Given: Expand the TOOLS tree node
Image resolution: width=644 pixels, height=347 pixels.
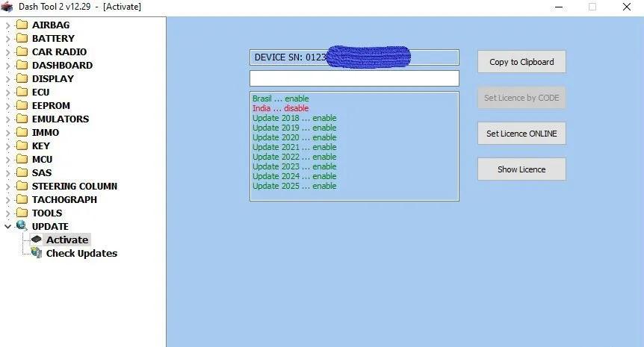Looking at the screenshot, I should pyautogui.click(x=7, y=213).
